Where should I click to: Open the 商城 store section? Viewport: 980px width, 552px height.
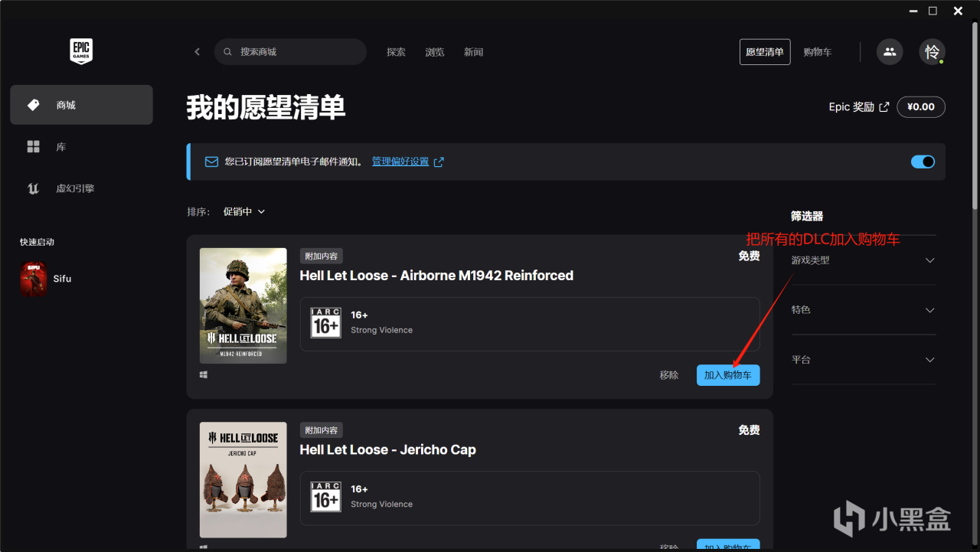coord(81,105)
